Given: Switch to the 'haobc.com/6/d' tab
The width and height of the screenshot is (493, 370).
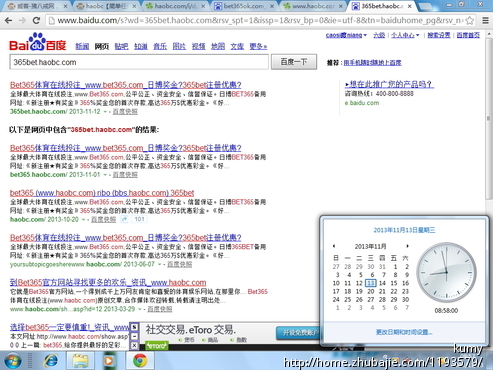Looking at the screenshot, I should pos(175,6).
